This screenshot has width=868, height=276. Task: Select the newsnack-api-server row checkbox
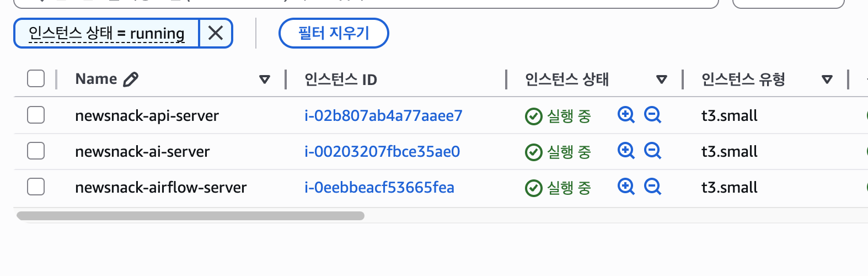(36, 115)
